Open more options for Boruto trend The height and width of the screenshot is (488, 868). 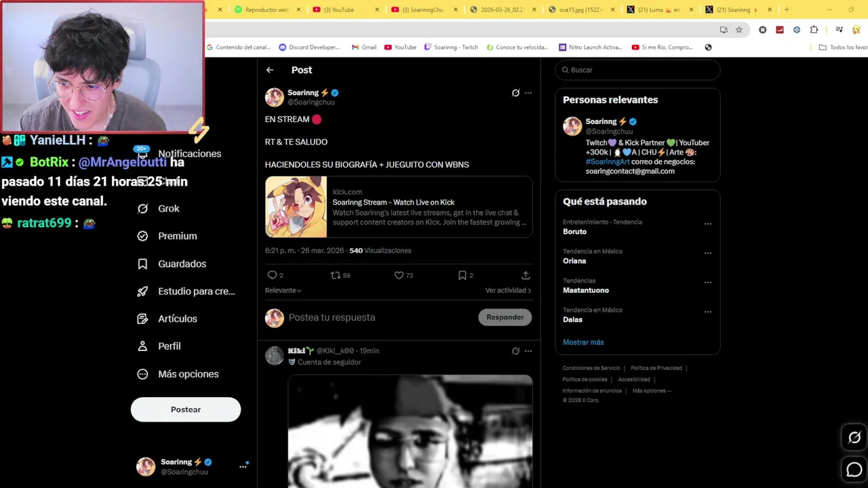(708, 224)
